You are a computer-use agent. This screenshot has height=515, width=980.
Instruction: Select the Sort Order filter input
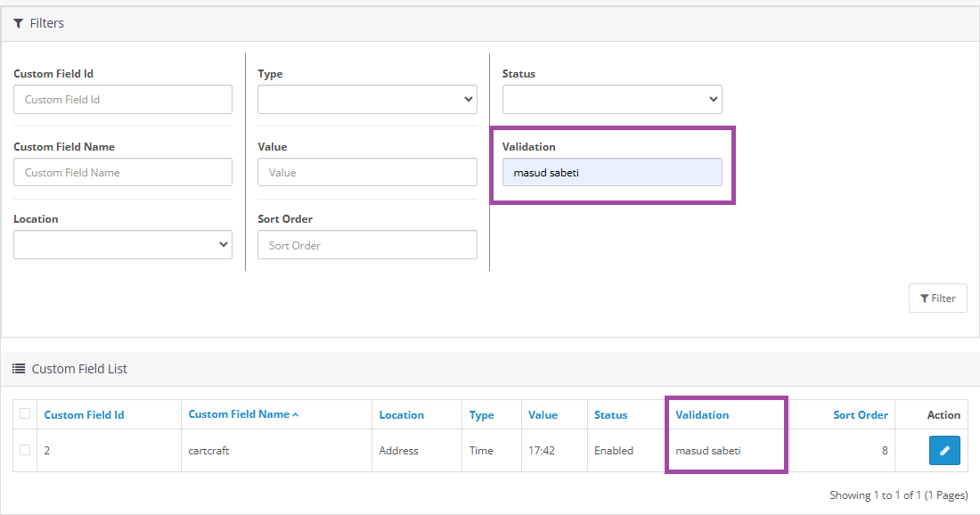[367, 245]
